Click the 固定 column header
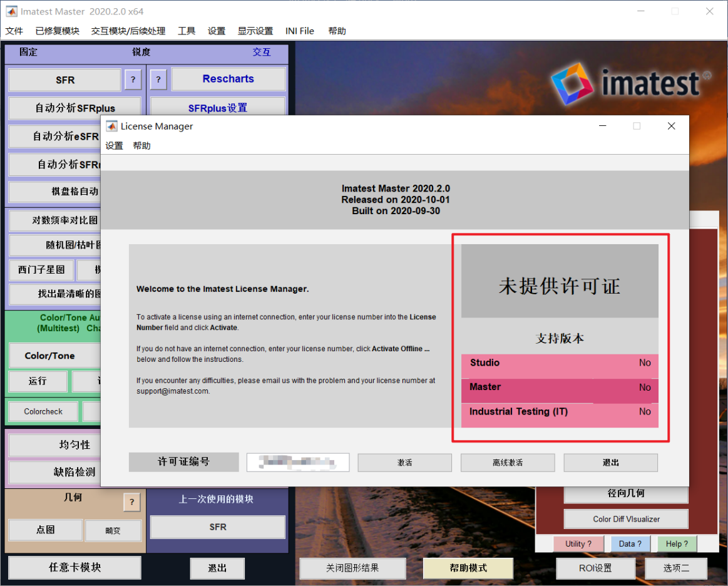The width and height of the screenshot is (728, 586). [28, 52]
